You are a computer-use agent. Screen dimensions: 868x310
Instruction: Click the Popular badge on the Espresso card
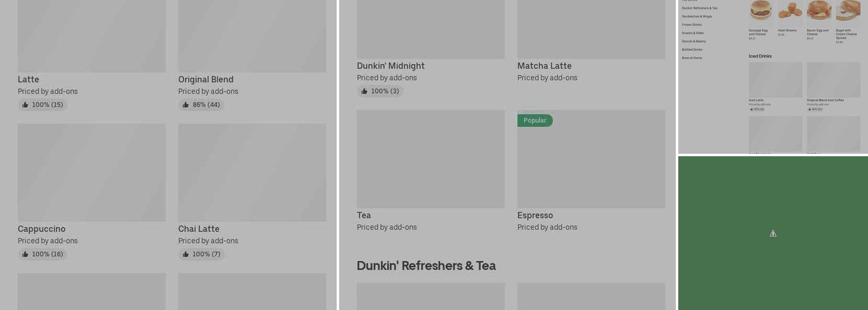click(x=535, y=120)
